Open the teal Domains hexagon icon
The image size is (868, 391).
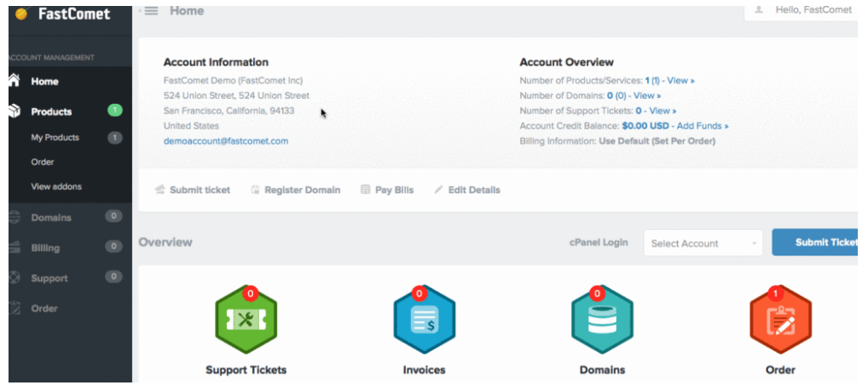(602, 321)
